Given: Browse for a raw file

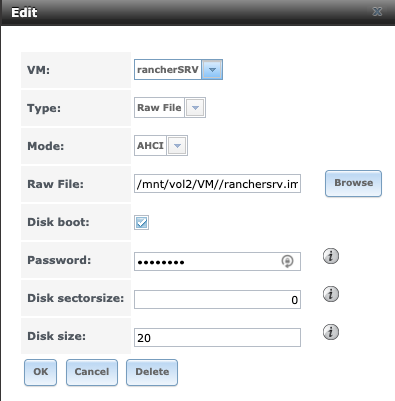Looking at the screenshot, I should [353, 183].
